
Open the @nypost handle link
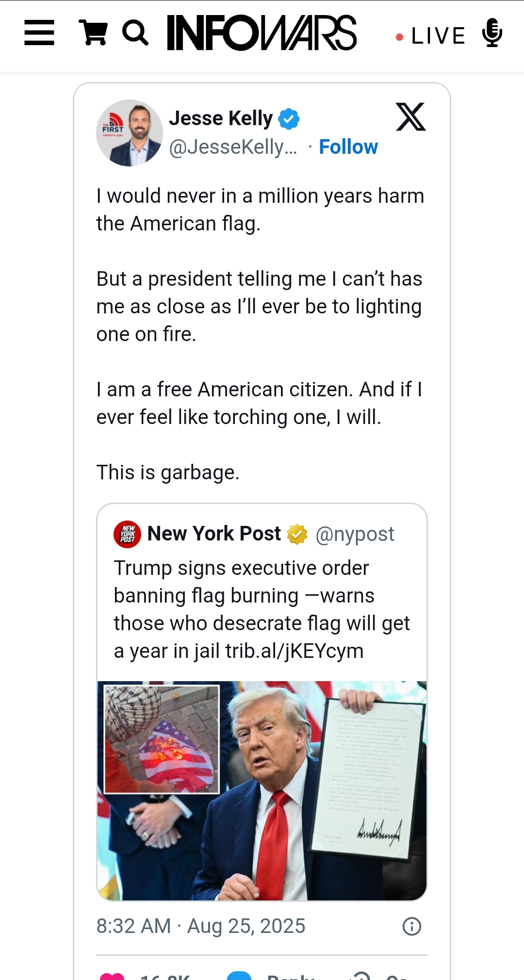tap(355, 534)
